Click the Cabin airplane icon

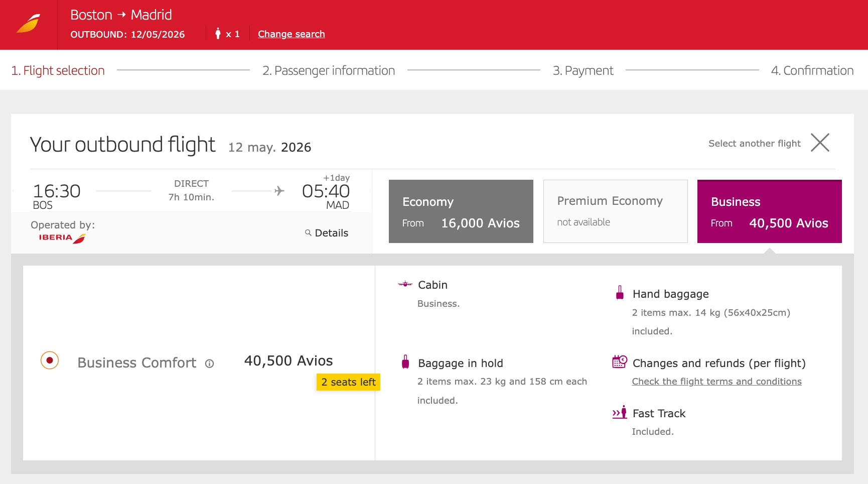pos(405,284)
